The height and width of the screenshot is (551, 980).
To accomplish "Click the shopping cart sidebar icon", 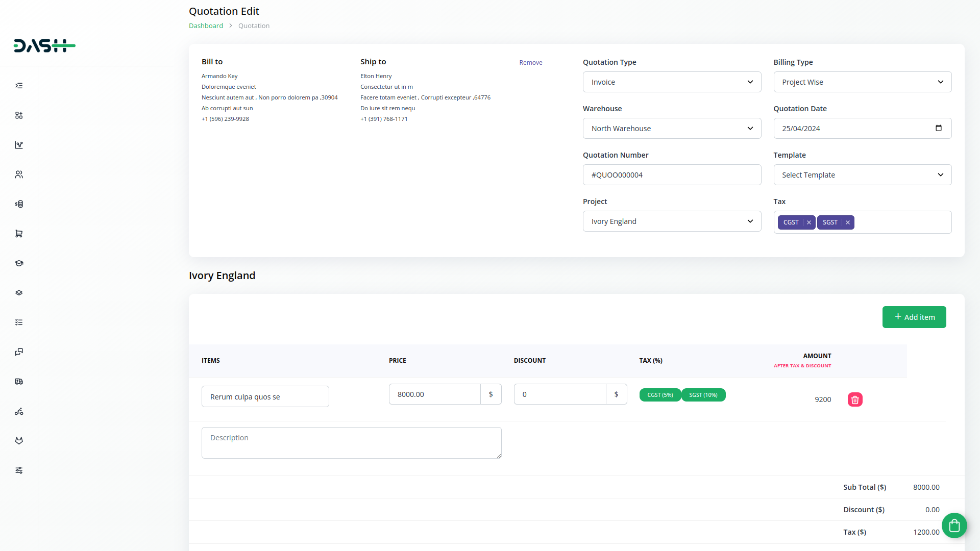I will pyautogui.click(x=19, y=234).
